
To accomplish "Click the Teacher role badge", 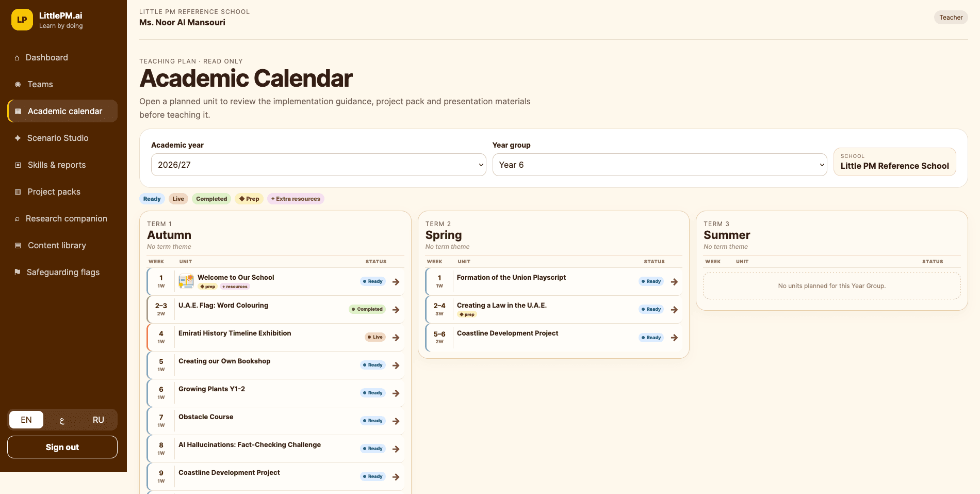I will click(951, 18).
